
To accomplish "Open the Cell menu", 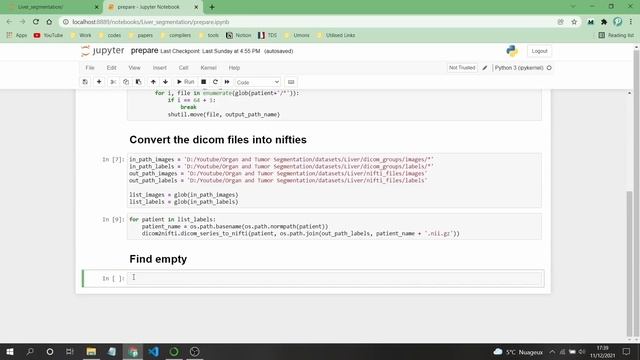I will point(183,68).
